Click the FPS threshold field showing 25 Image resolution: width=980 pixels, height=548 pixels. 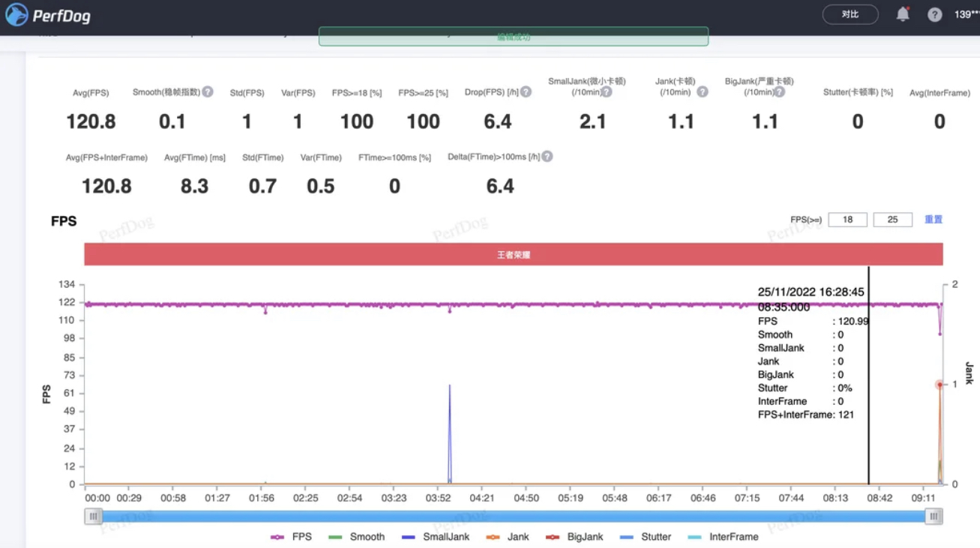click(x=892, y=220)
